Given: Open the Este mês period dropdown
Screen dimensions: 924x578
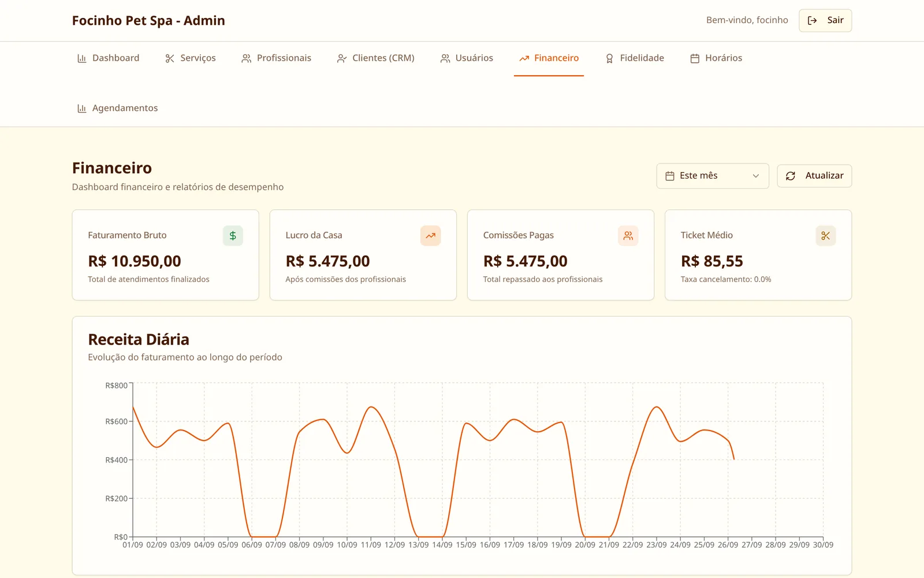Looking at the screenshot, I should point(713,176).
